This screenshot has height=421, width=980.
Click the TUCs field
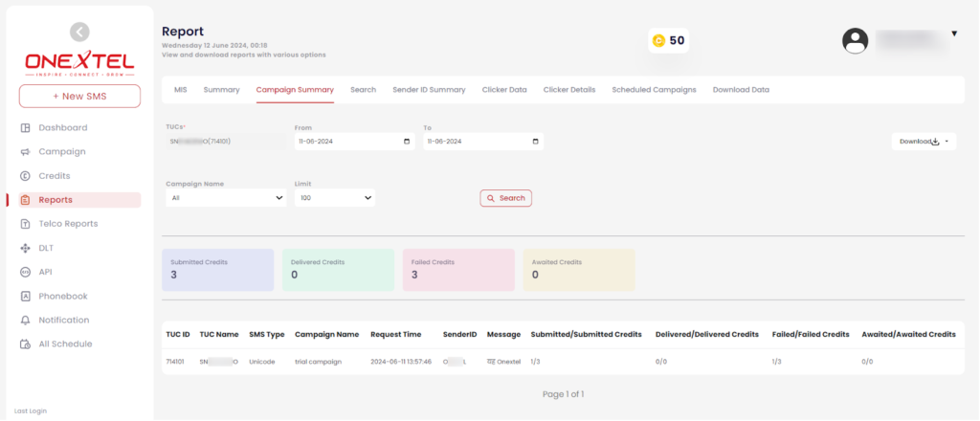[x=226, y=142]
